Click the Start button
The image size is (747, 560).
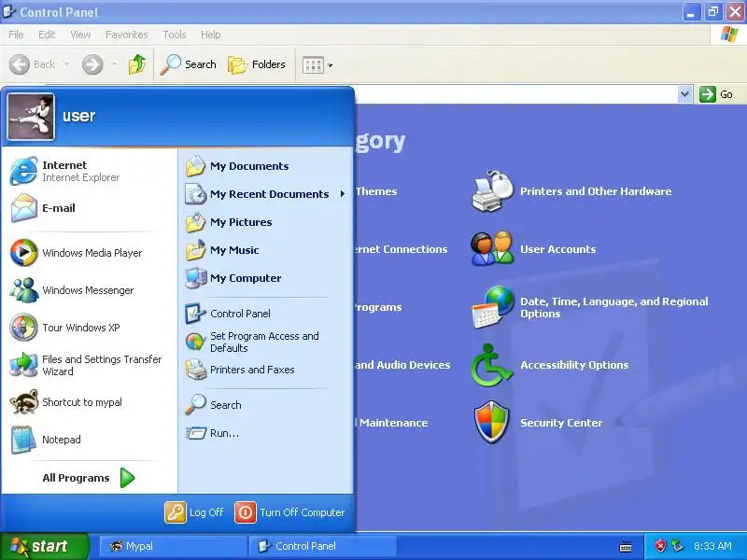coord(45,546)
